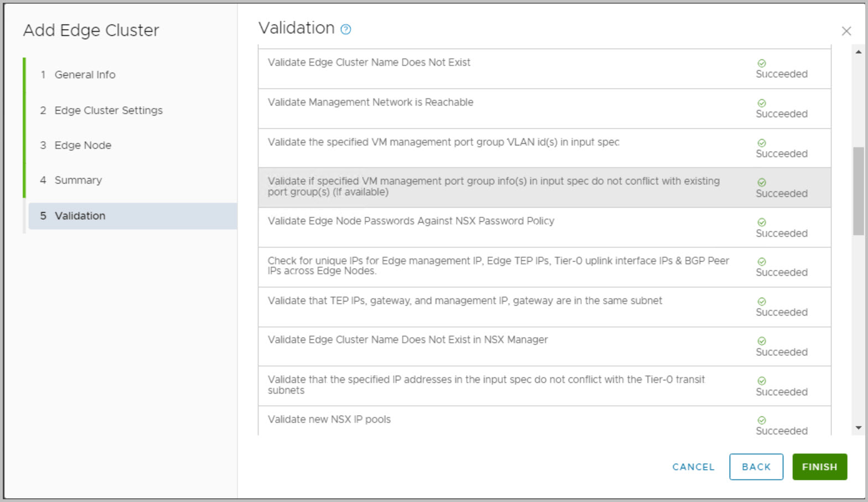Click success icon for Management Network is Reachable

pos(762,103)
